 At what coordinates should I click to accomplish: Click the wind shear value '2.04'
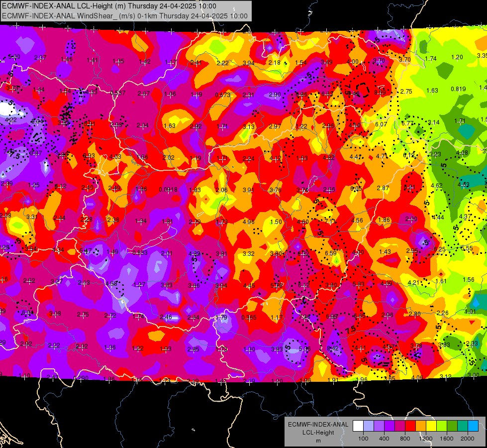tap(143, 125)
